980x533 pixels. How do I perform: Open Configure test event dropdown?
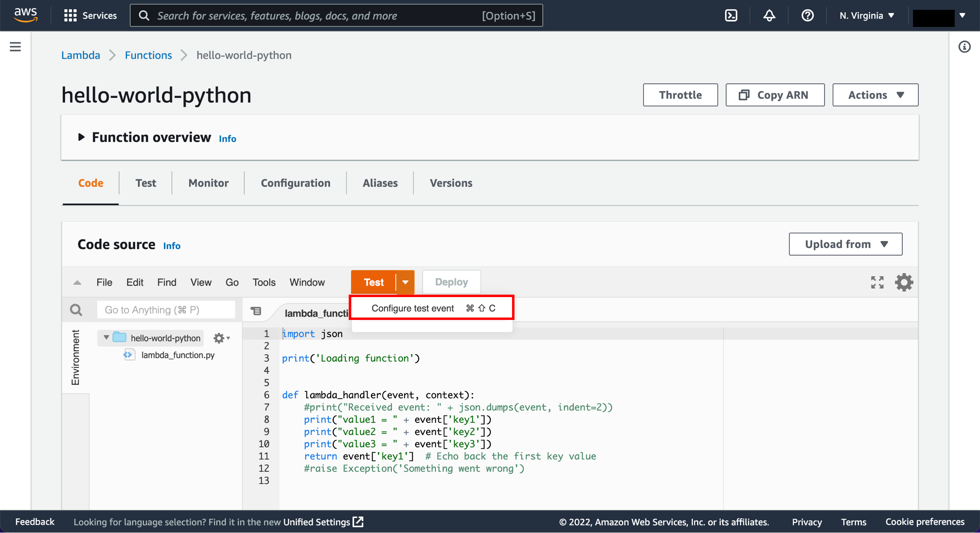coord(431,308)
